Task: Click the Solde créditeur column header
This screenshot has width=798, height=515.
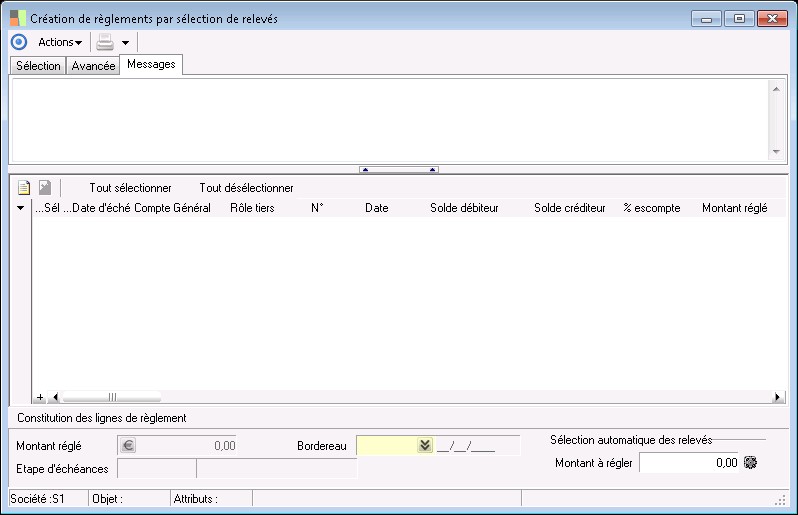Action: pyautogui.click(x=569, y=208)
